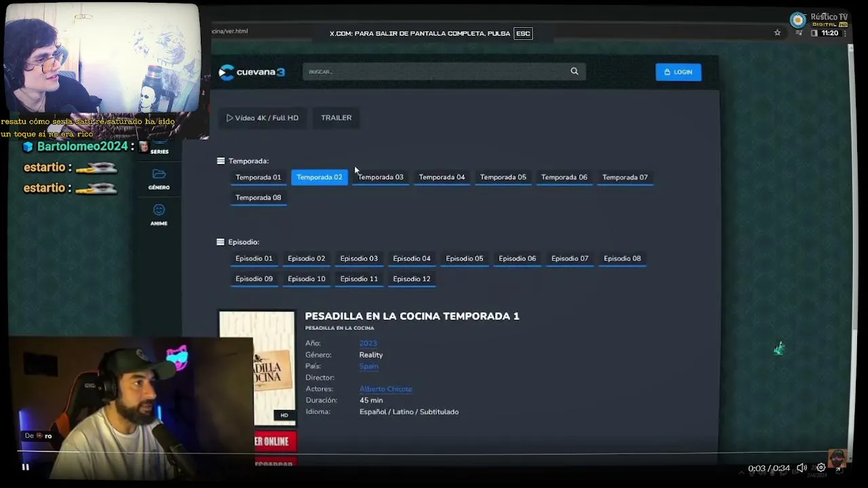
Task: Click the Episodio list icon
Action: point(220,242)
